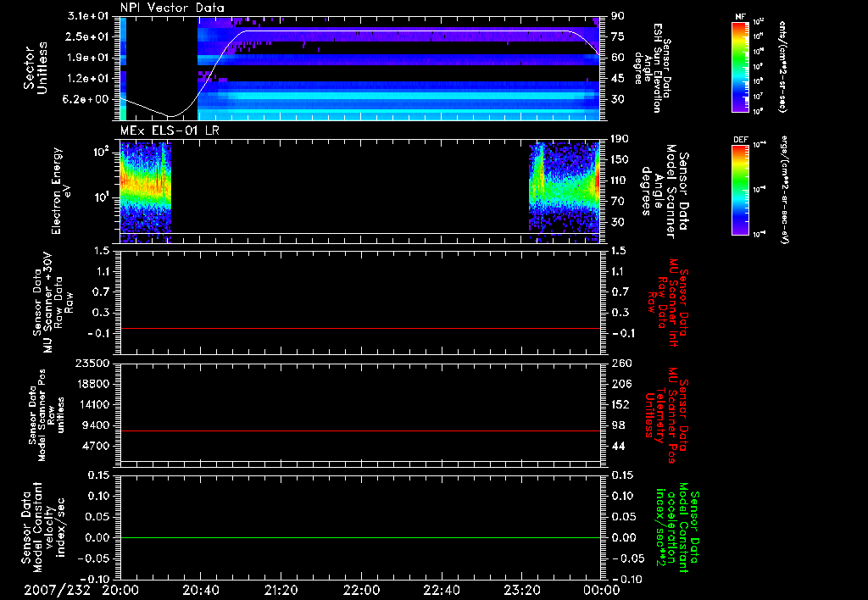Screen dimensions: 868x600
Task: Select the red 'MU Scanner Inh Raw Data' label
Action: point(667,303)
